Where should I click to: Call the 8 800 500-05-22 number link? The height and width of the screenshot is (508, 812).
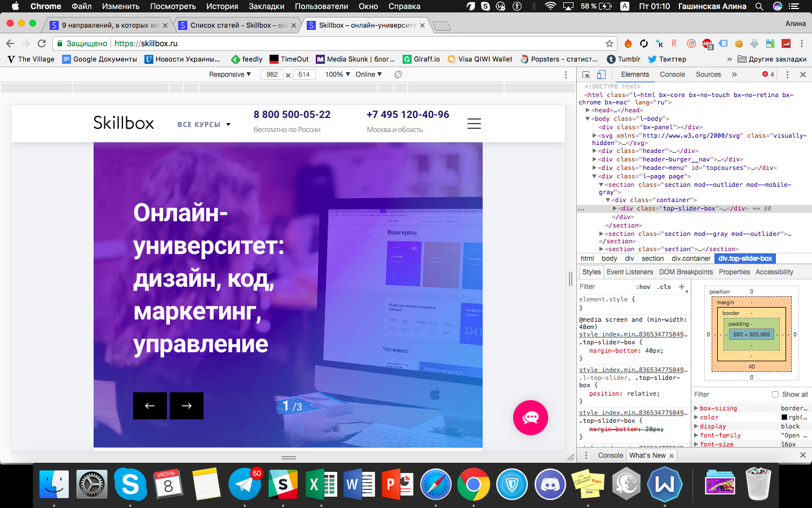(x=292, y=115)
